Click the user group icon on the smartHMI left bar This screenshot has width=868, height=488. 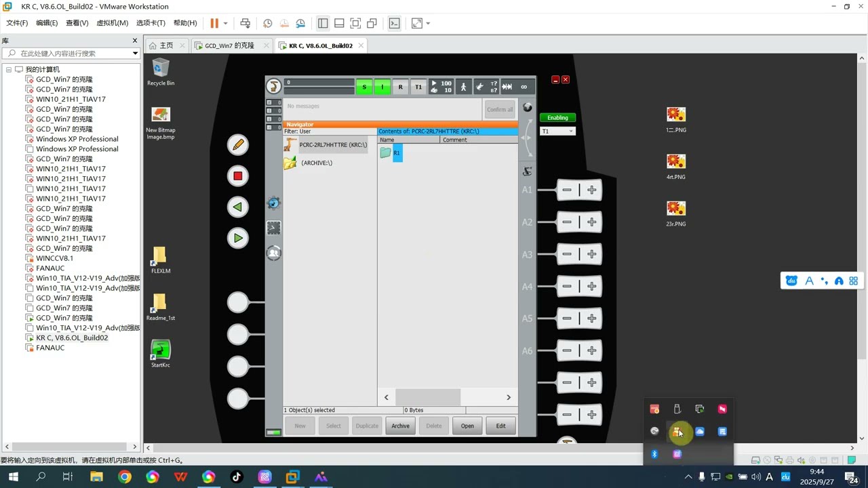pyautogui.click(x=274, y=253)
